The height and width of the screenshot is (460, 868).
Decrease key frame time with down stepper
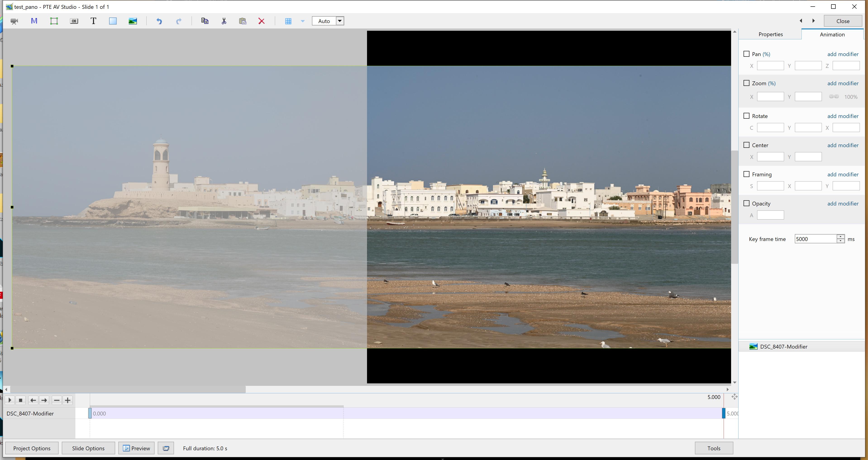tap(841, 241)
